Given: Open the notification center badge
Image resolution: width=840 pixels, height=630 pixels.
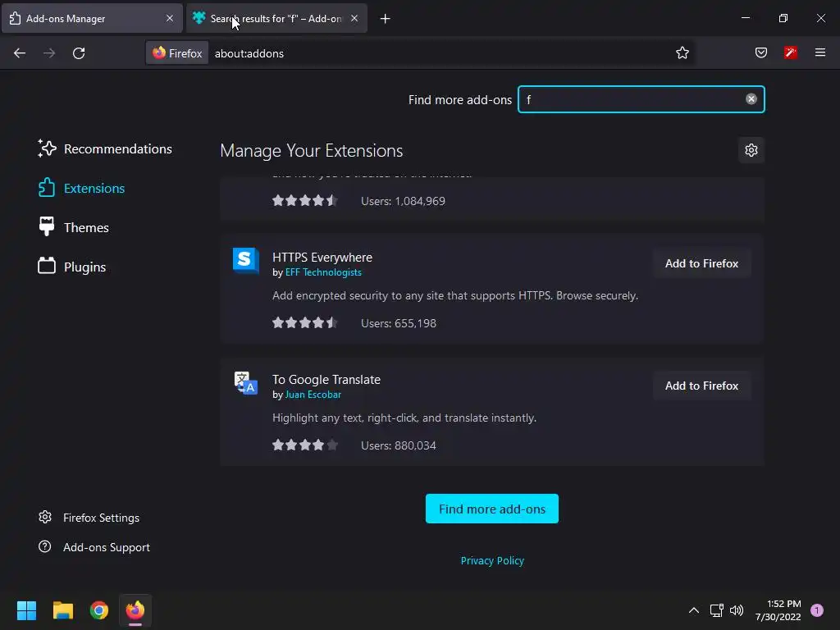Looking at the screenshot, I should point(817,610).
